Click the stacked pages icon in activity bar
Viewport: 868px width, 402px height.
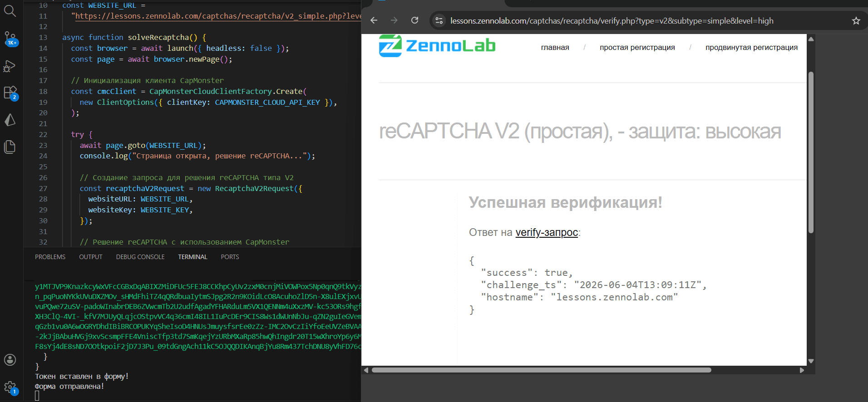click(10, 147)
